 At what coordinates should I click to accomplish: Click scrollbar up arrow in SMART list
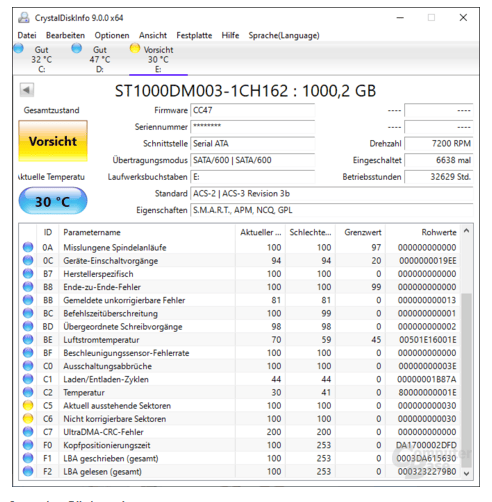pyautogui.click(x=466, y=231)
